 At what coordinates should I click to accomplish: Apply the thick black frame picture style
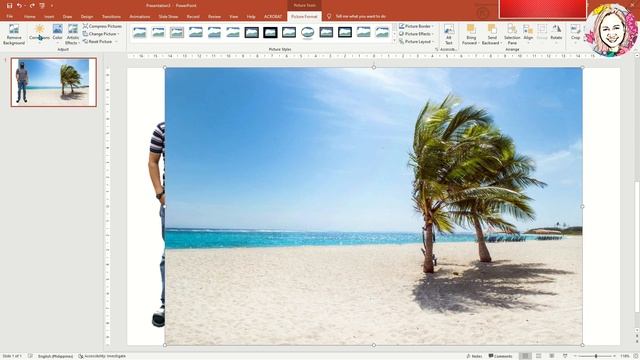[x=270, y=32]
